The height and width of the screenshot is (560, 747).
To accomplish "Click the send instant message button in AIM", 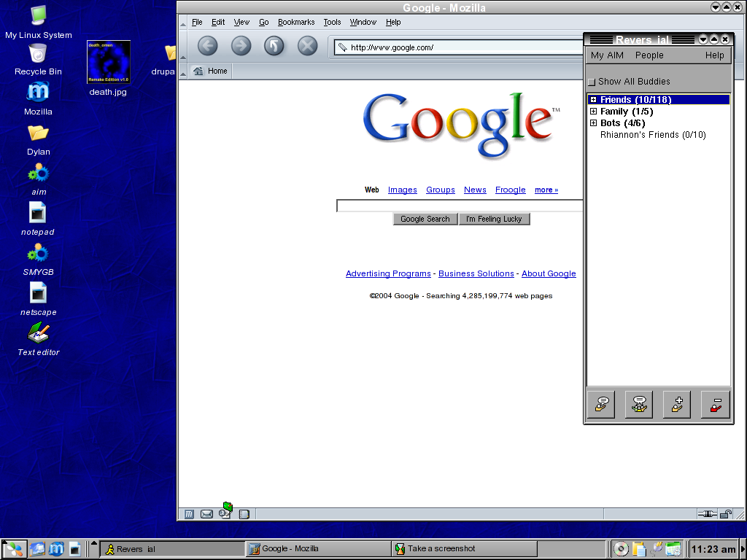I will [601, 404].
